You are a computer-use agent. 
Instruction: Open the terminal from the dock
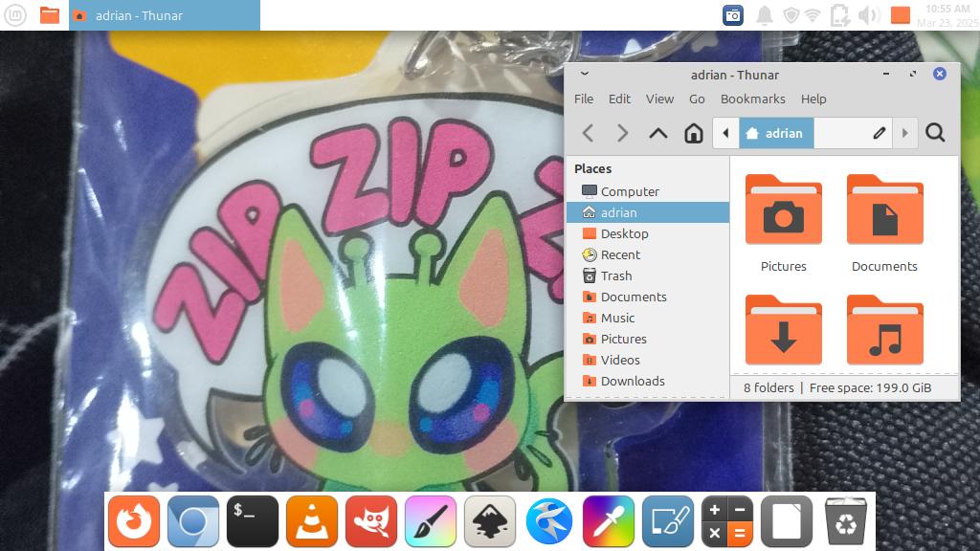[253, 521]
